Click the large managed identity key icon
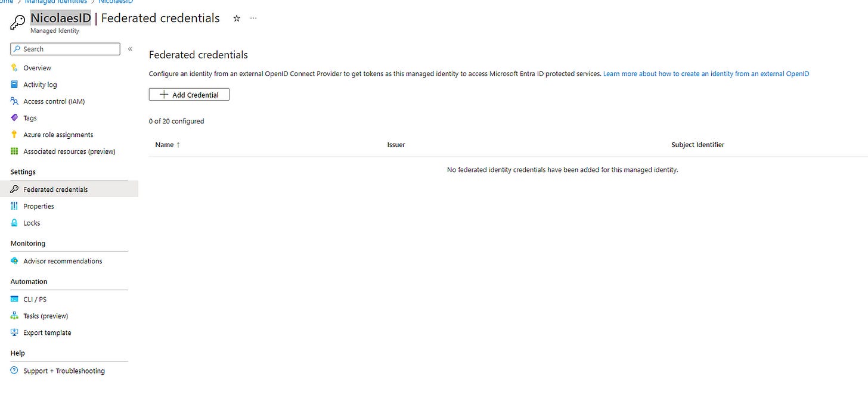 [18, 23]
